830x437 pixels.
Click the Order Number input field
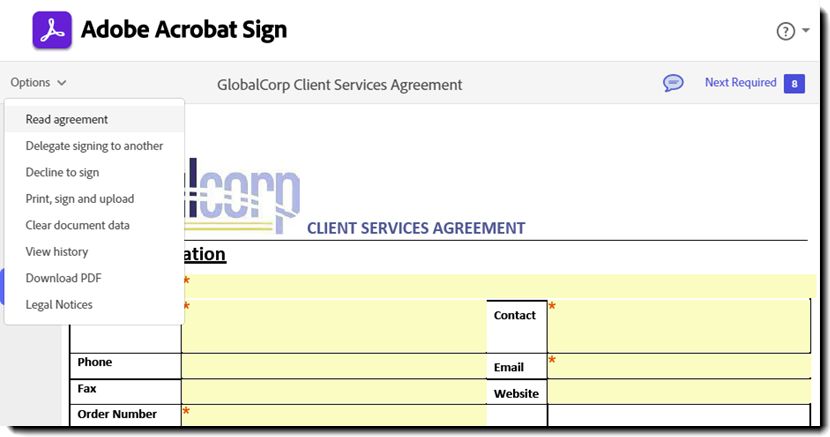click(333, 415)
